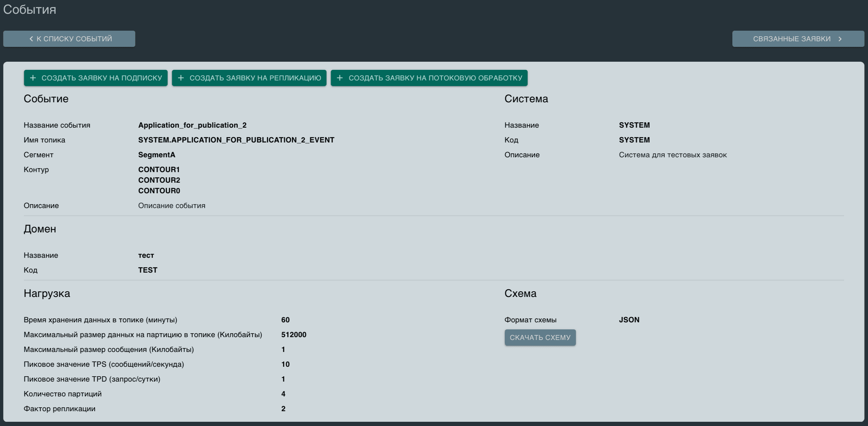Click the CONTOUR2 contour value

(159, 180)
